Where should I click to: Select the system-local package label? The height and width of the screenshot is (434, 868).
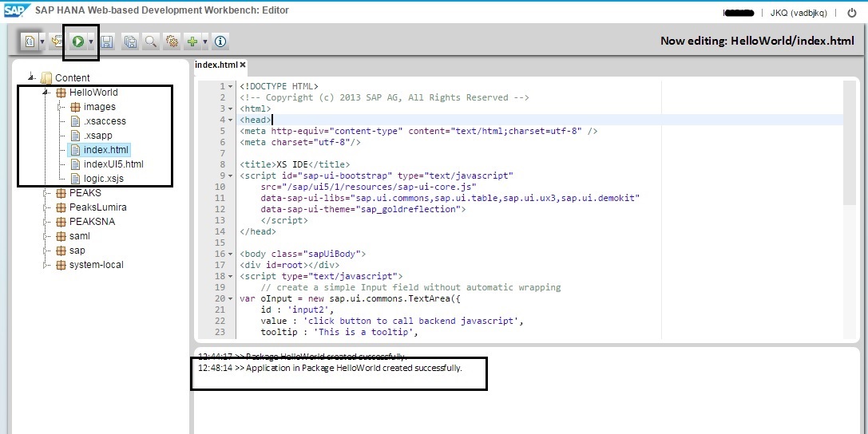[x=97, y=265]
